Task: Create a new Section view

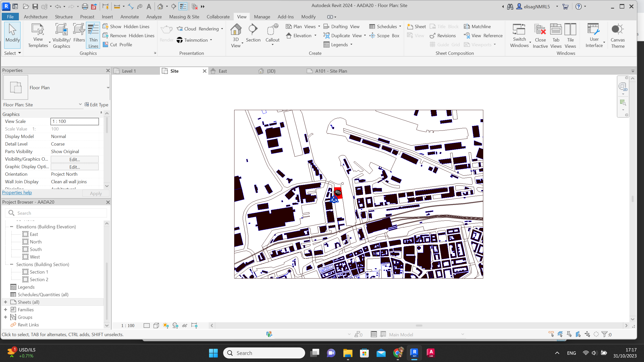Action: (253, 33)
